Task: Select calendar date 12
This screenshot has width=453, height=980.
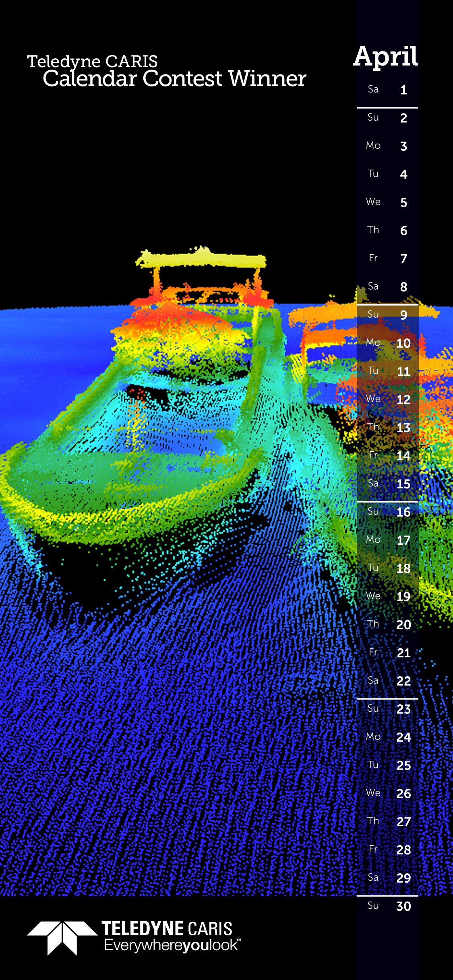Action: point(403,399)
